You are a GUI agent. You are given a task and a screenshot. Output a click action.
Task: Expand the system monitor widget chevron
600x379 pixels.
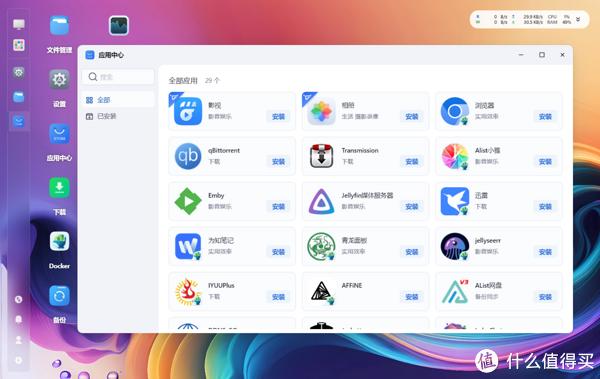click(578, 19)
